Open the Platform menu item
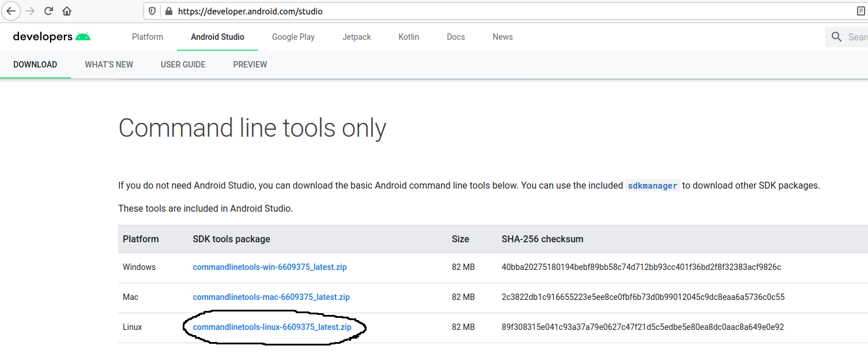This screenshot has width=868, height=353. click(x=148, y=37)
